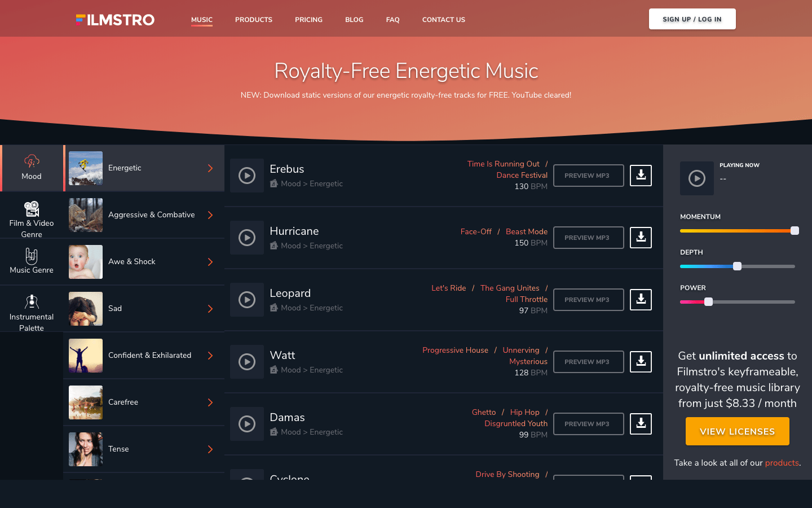Click the Awe & Shock baby thumbnail
This screenshot has height=508, width=812.
pyautogui.click(x=86, y=262)
